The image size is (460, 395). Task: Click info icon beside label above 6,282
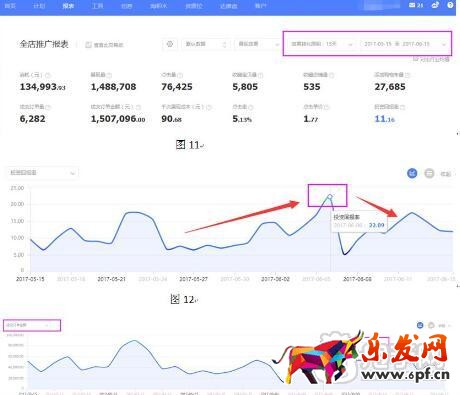point(48,107)
